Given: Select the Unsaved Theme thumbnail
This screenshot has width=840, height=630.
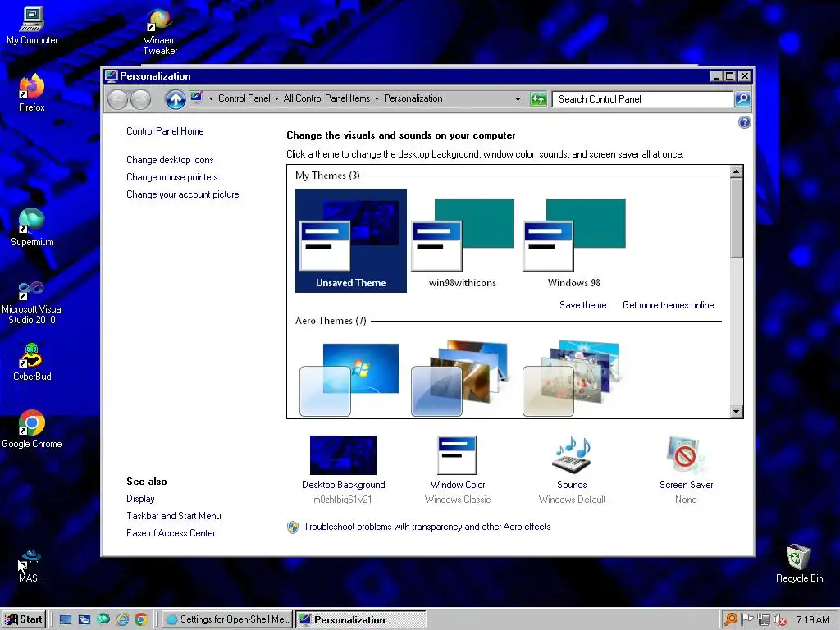Looking at the screenshot, I should [351, 241].
